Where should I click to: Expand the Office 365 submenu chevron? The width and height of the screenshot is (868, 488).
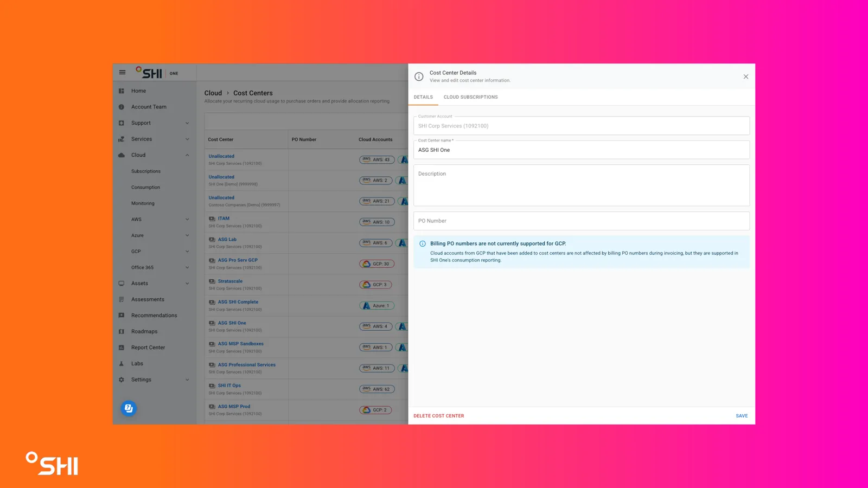pyautogui.click(x=187, y=267)
